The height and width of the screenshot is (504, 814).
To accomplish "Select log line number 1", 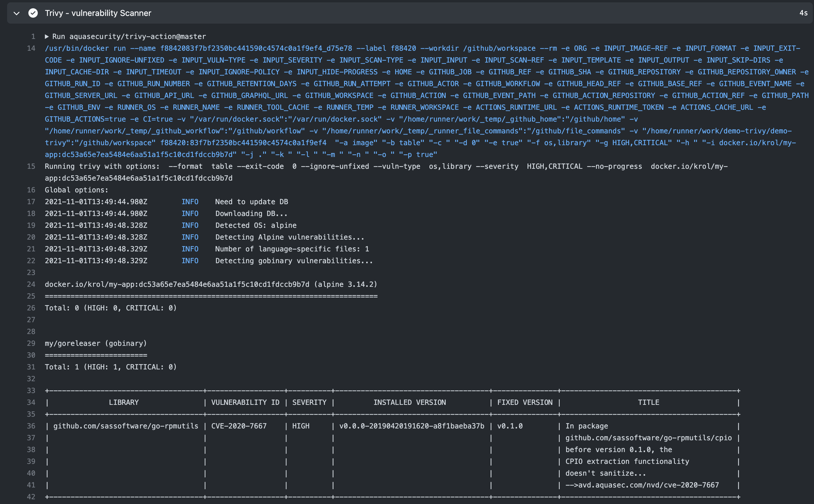I will [x=33, y=36].
